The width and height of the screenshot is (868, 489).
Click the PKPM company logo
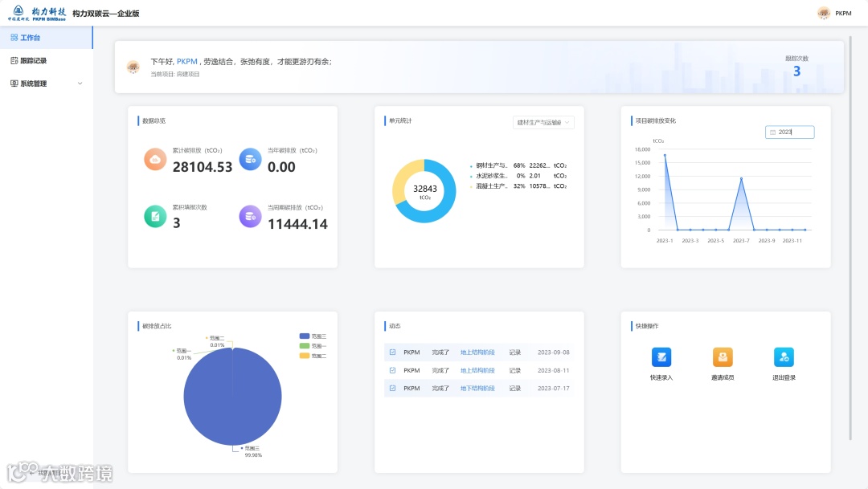pos(37,13)
